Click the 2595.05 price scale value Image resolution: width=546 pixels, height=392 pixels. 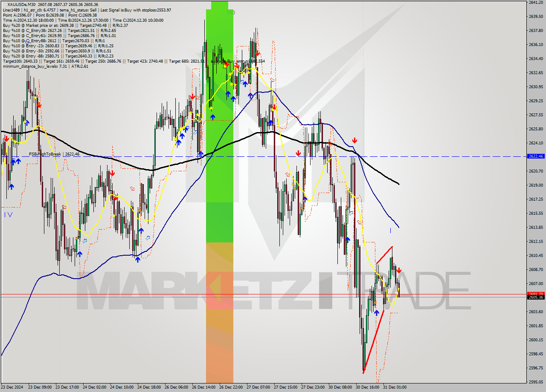coord(535,382)
